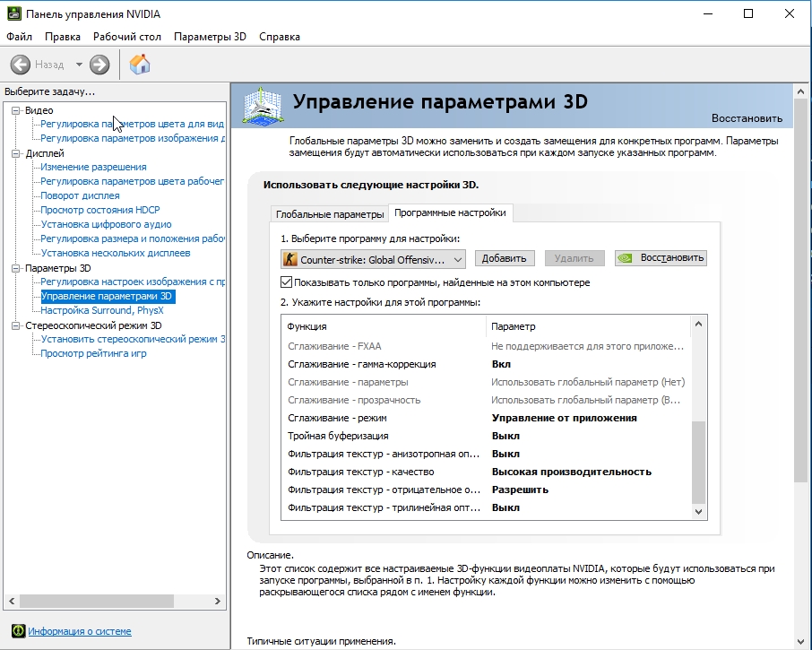Select Сглаживание - режим setting row
812x650 pixels.
(x=486, y=418)
